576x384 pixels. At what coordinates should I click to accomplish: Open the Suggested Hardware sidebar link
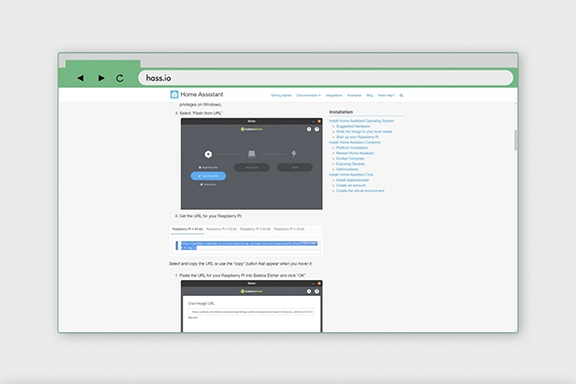pos(353,126)
